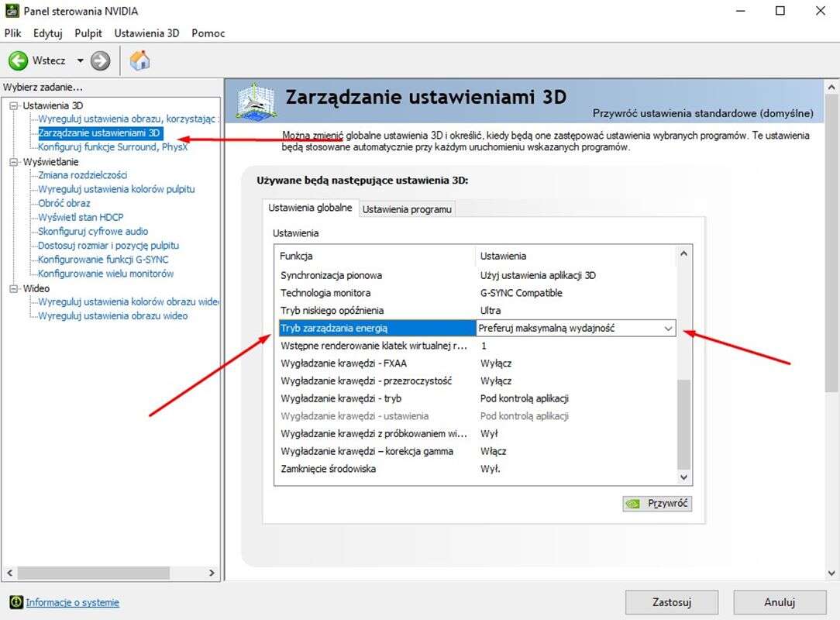The height and width of the screenshot is (620, 840).
Task: Select Konfigurowanie funkcji G-SYNC in tree
Action: (x=103, y=260)
